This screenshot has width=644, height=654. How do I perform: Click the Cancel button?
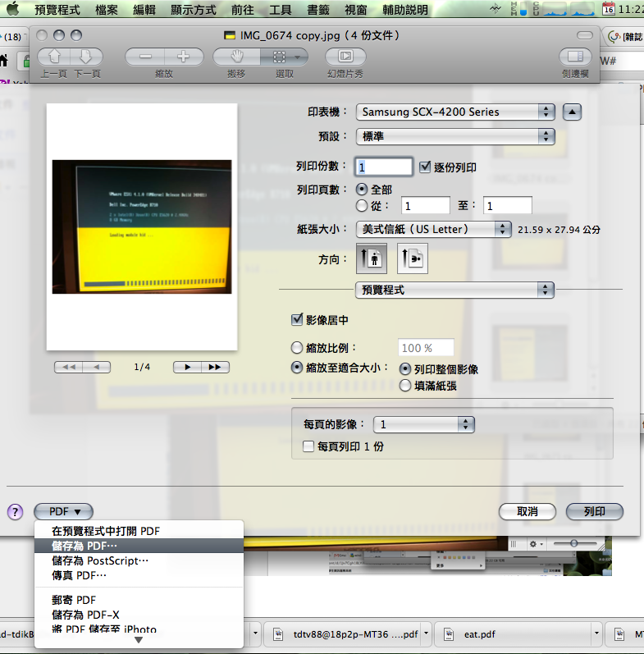coord(528,511)
